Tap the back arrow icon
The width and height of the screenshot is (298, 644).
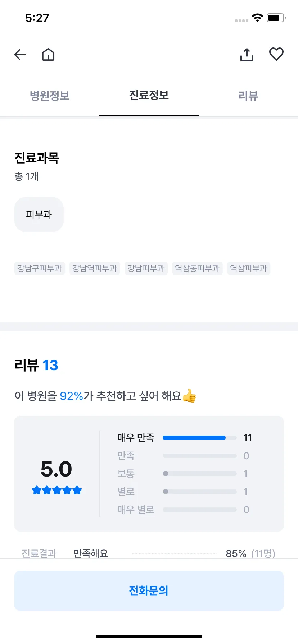20,55
